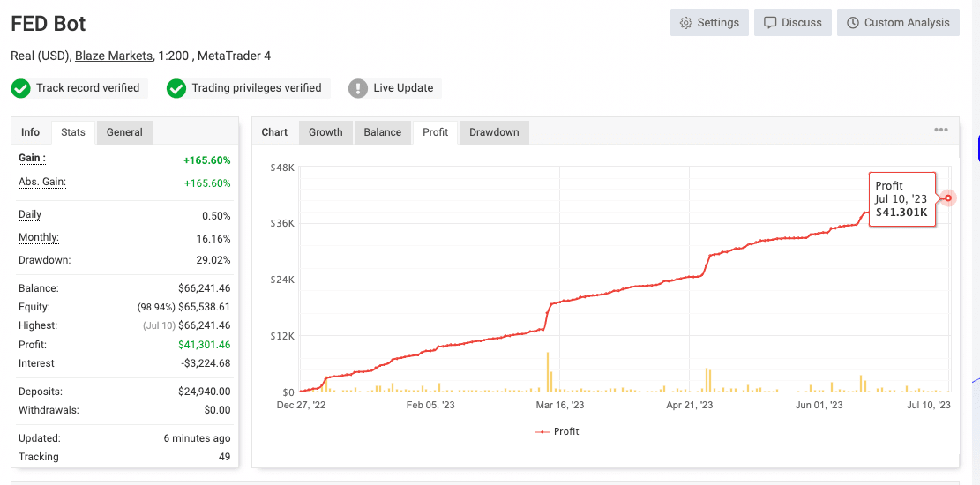Switch to the Balance chart tab
Screen dimensions: 980x485
(x=383, y=132)
